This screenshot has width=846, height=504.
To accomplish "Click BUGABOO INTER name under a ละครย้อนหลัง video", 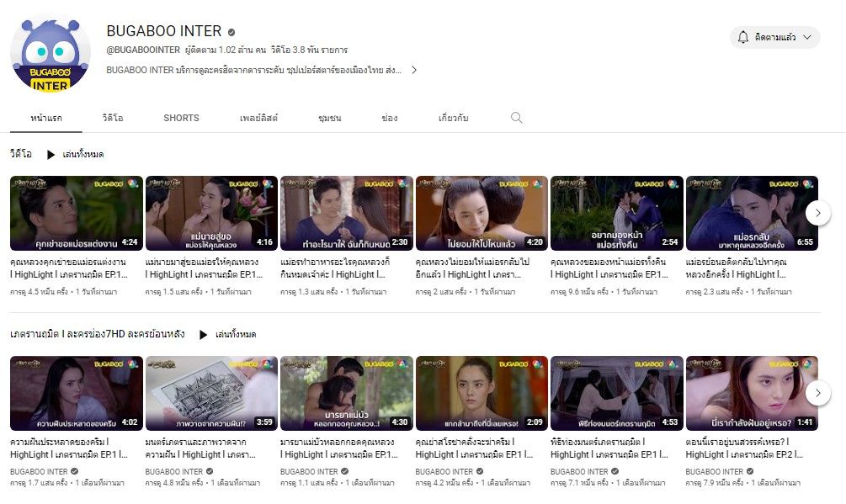I will 40,471.
